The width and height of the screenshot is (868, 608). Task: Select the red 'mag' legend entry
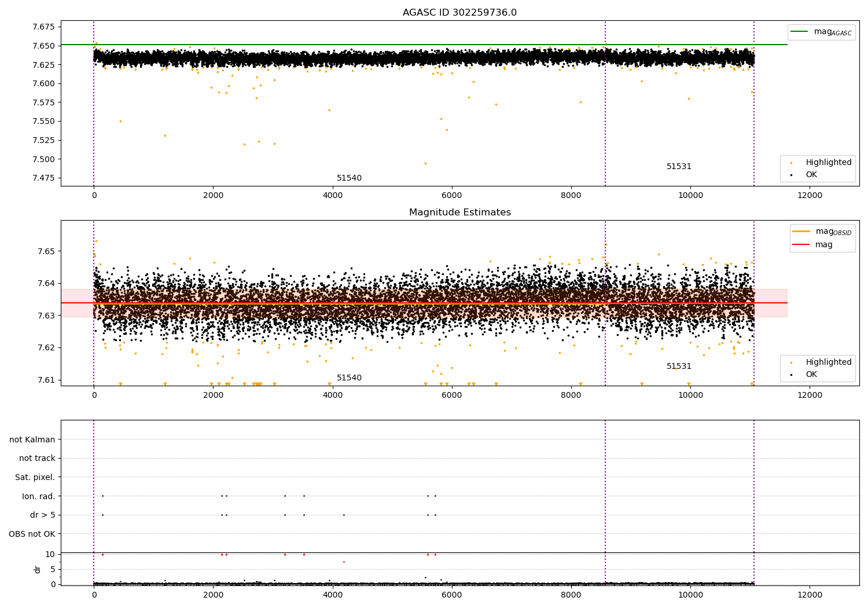(x=812, y=244)
